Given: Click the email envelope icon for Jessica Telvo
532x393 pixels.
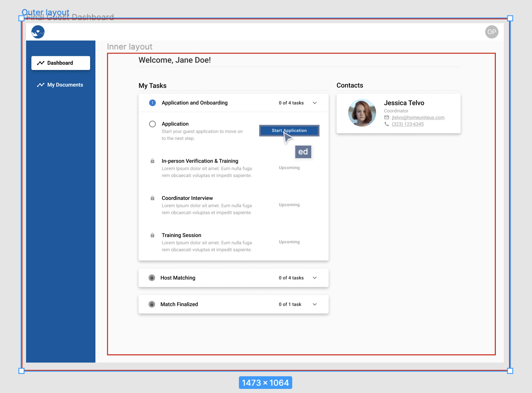Looking at the screenshot, I should tap(386, 117).
